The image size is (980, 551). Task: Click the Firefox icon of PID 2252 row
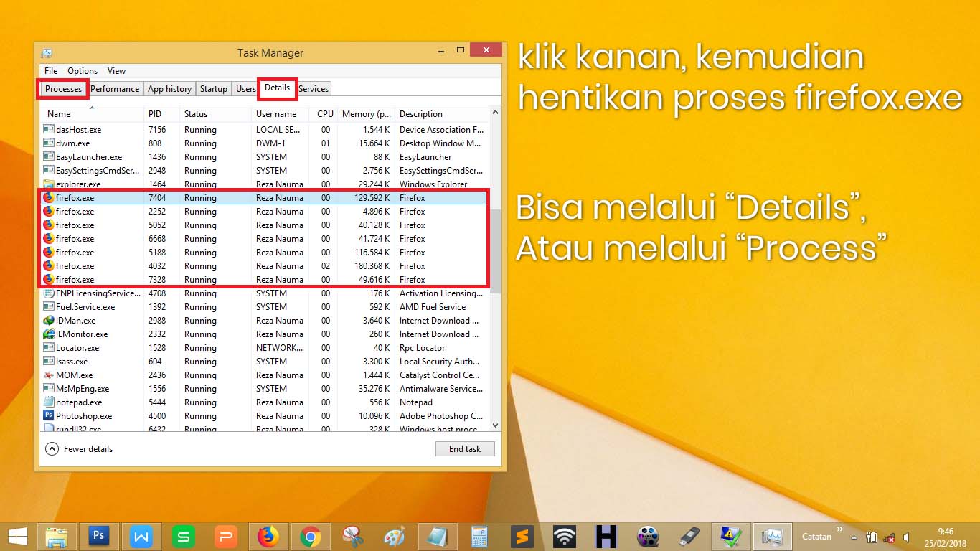click(49, 211)
